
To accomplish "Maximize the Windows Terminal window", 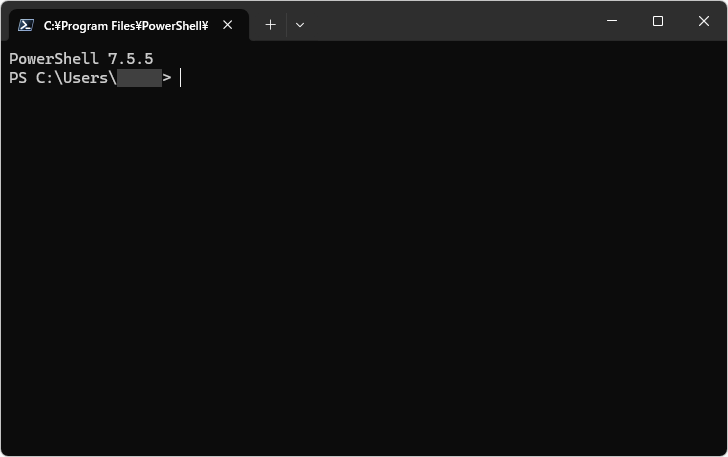I will [x=657, y=21].
